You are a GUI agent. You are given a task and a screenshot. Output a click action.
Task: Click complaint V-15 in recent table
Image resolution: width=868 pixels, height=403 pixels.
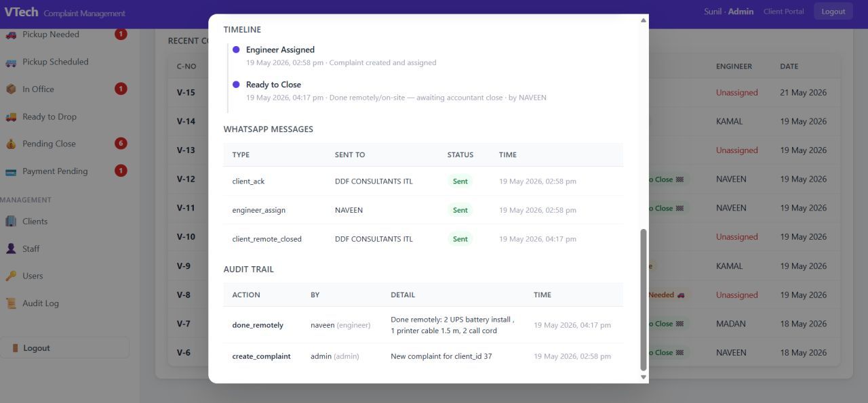point(186,93)
